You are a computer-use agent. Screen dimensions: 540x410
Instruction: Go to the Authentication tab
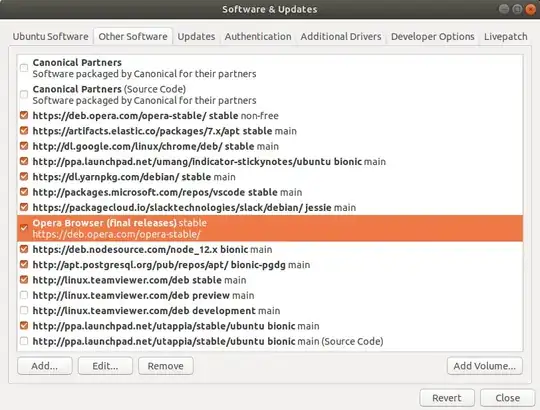[x=258, y=36]
